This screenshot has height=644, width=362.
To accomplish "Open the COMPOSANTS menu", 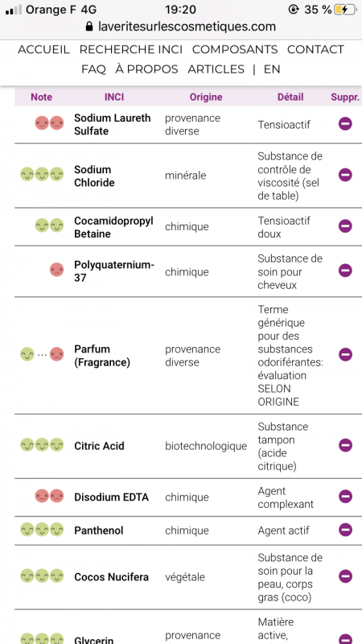I will pyautogui.click(x=235, y=50).
